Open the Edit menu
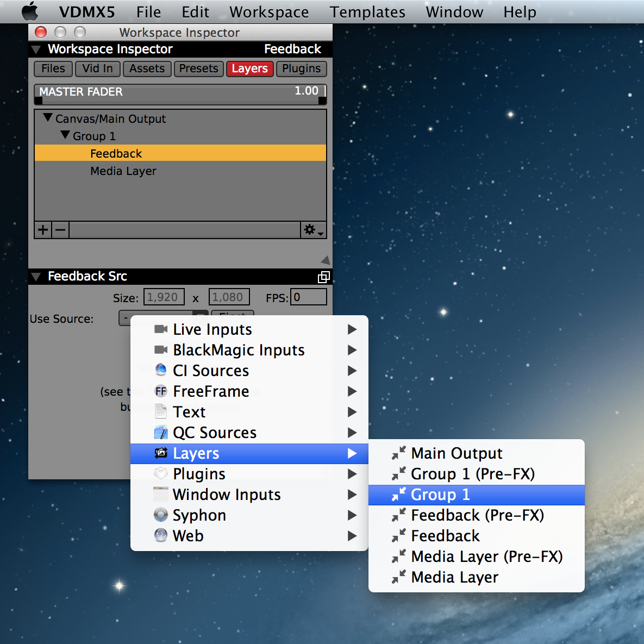The image size is (644, 644). (x=195, y=12)
